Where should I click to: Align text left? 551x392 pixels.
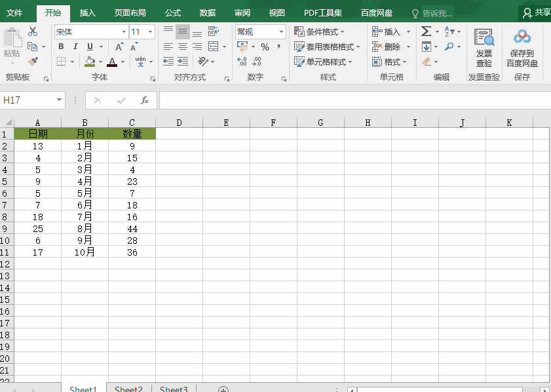168,47
